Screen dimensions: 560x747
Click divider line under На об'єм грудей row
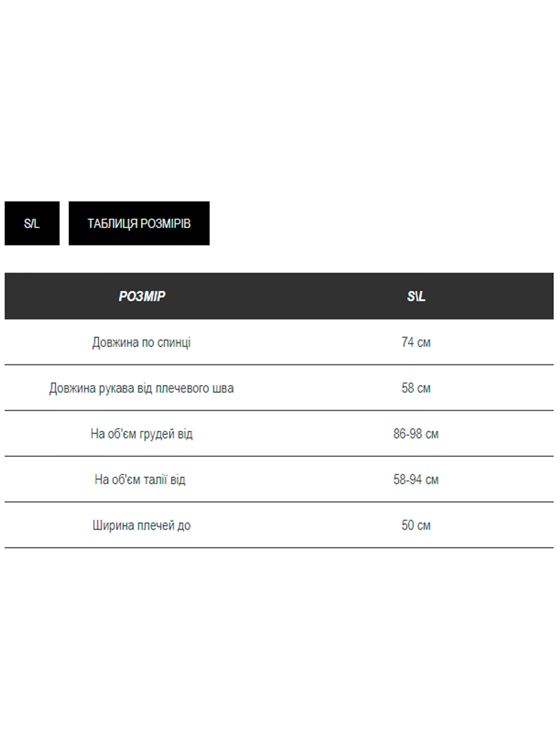[x=279, y=456]
